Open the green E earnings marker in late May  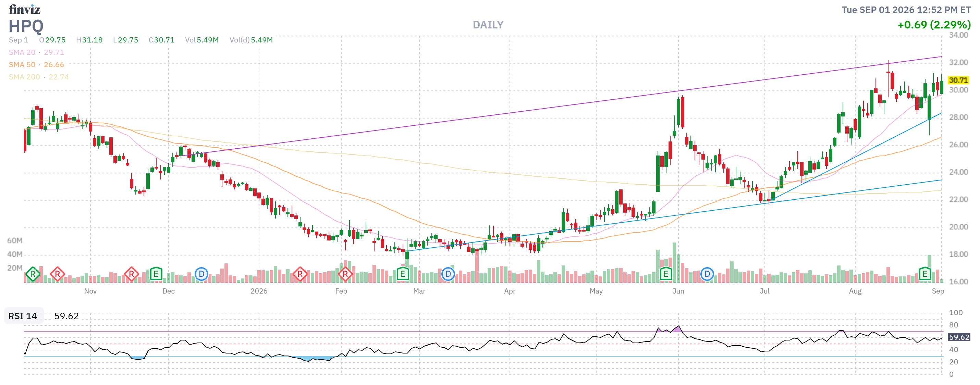(666, 274)
